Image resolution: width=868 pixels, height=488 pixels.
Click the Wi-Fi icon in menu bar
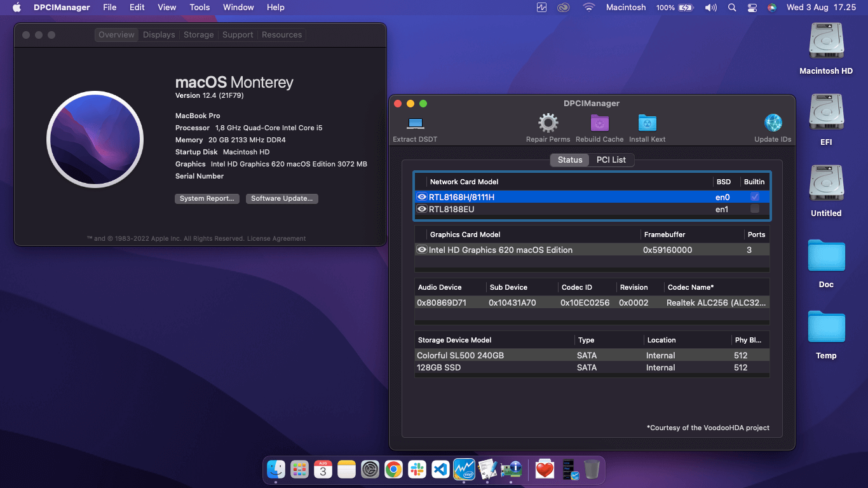[589, 8]
